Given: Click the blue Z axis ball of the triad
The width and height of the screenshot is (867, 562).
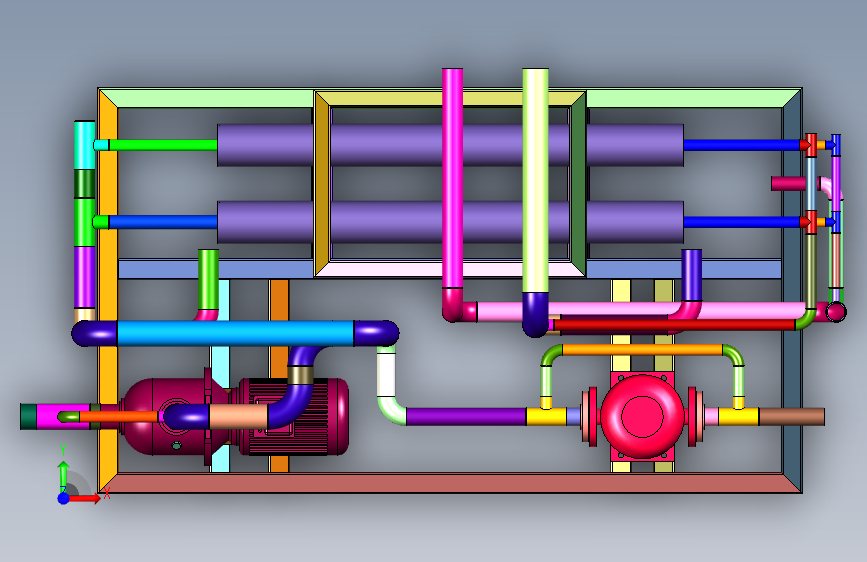Looking at the screenshot, I should click(x=64, y=498).
